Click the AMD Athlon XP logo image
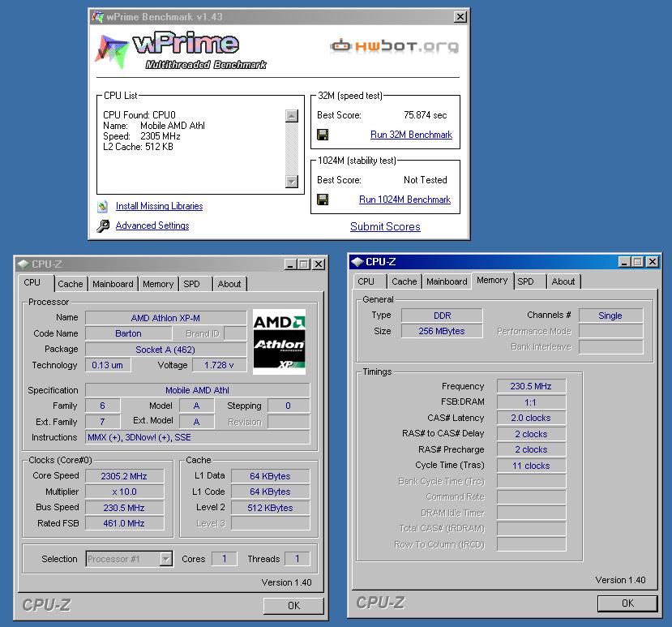The image size is (672, 627). click(x=279, y=341)
